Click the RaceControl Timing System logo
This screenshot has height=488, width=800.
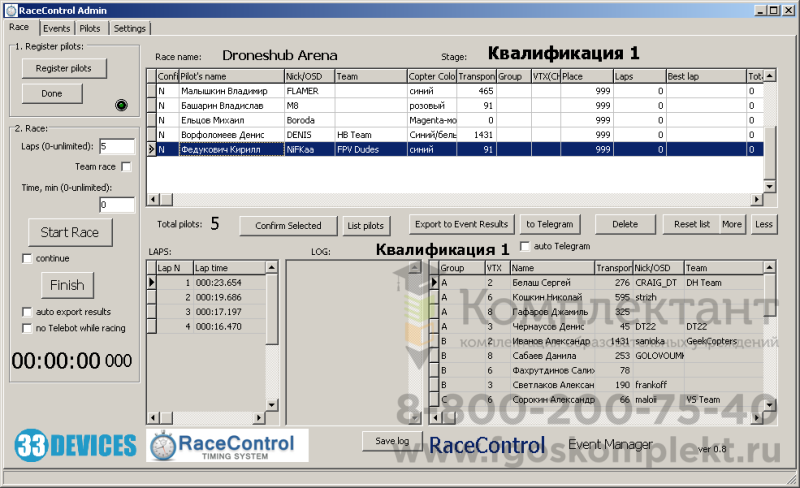(227, 444)
